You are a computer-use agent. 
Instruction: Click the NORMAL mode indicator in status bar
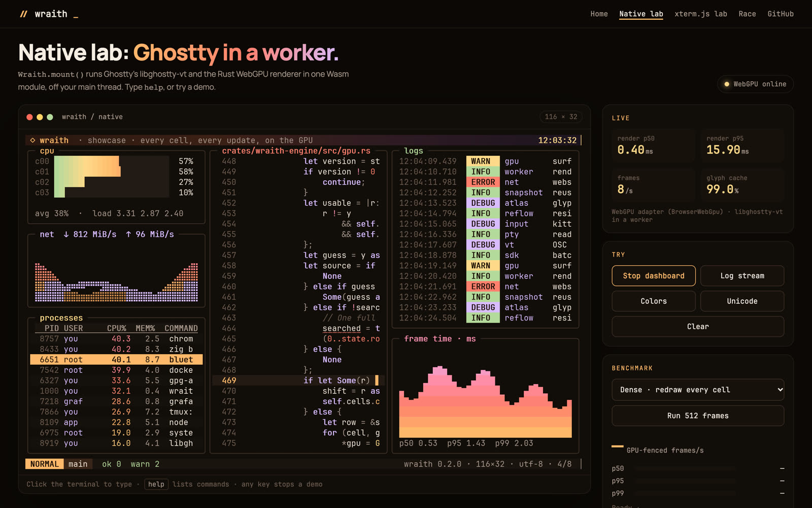[45, 464]
